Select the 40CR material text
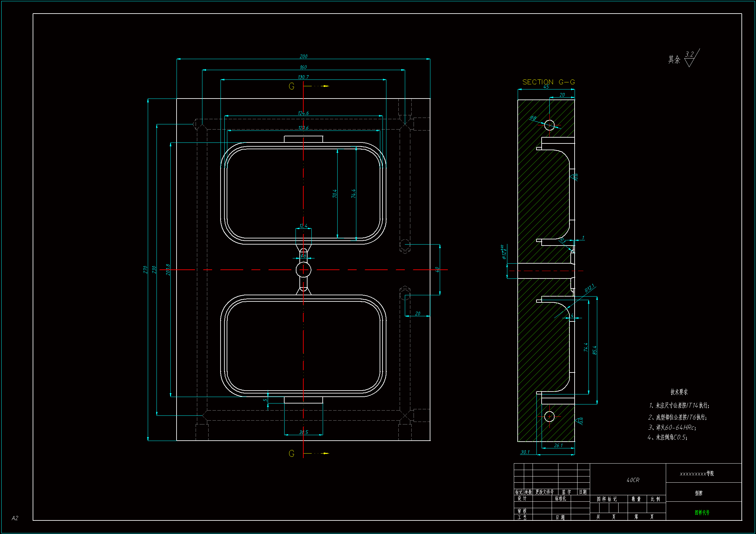 [633, 480]
